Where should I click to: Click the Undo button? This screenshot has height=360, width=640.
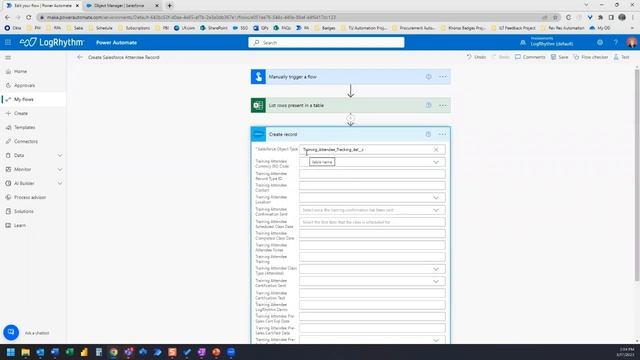click(476, 57)
